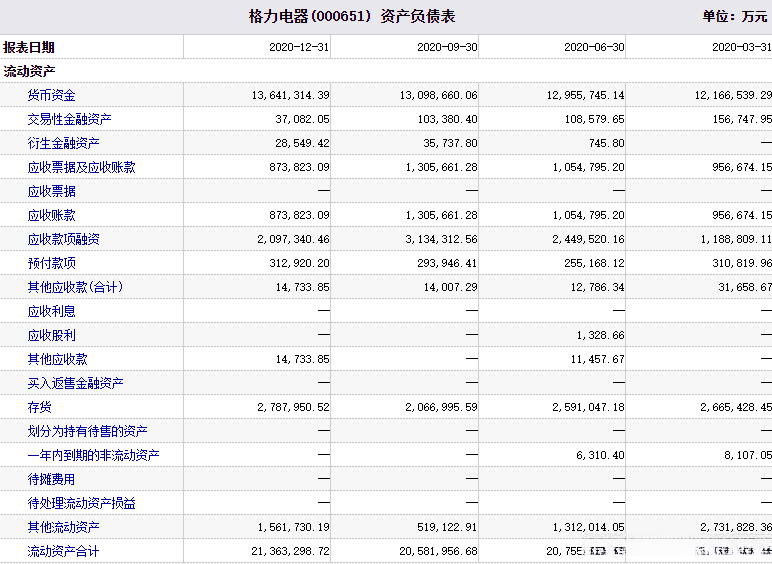This screenshot has height=564, width=772.
Task: Click the 流动资产 section heading
Action: tap(29, 71)
